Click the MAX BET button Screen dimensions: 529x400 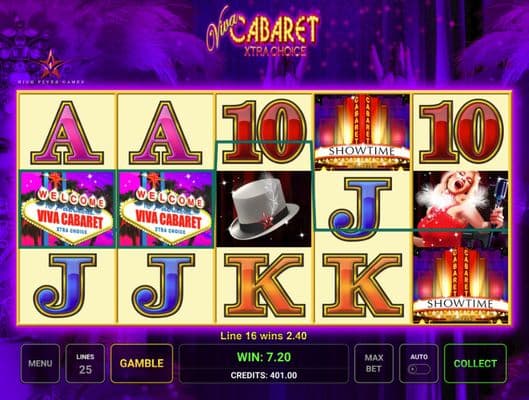[373, 363]
